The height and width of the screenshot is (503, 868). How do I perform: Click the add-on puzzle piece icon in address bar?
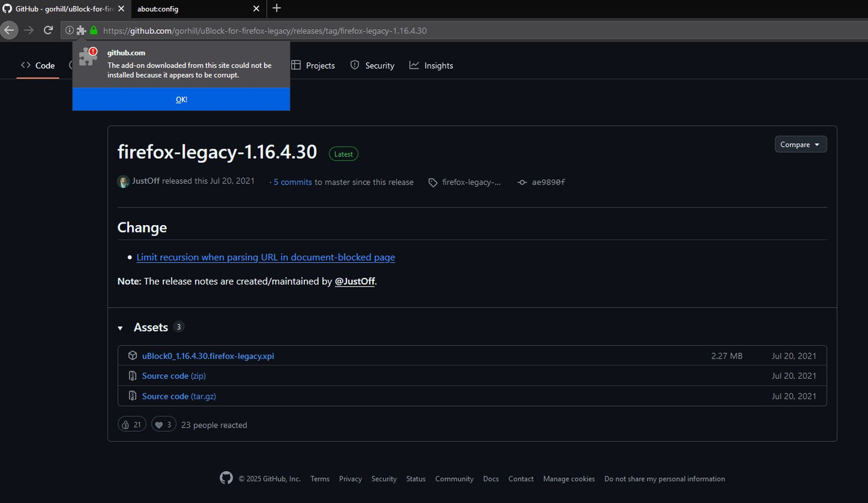[81, 31]
